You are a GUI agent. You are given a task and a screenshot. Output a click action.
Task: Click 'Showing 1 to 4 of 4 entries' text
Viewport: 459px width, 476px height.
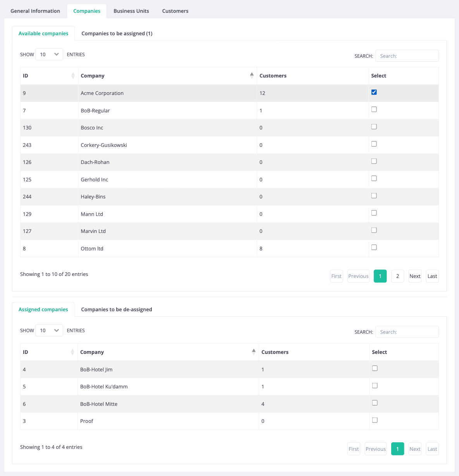point(51,447)
